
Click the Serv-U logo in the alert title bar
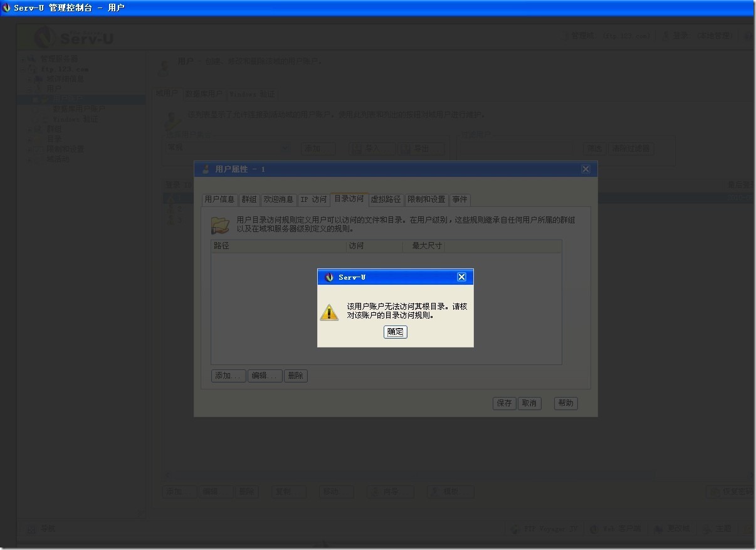pyautogui.click(x=330, y=277)
